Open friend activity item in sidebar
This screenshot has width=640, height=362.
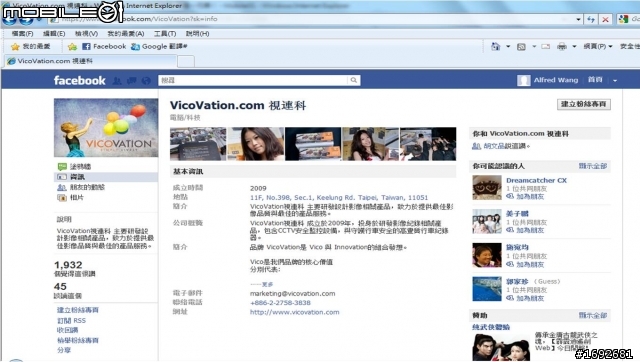click(87, 187)
